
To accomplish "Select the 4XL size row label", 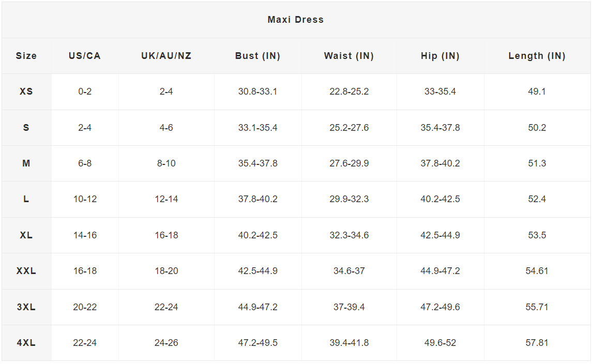I will [x=26, y=343].
